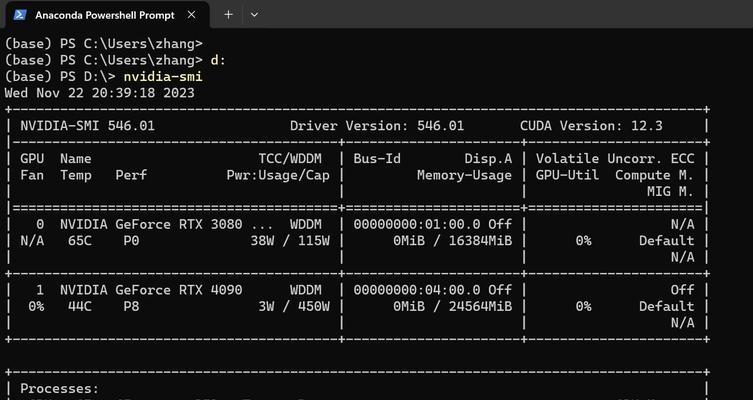Click the Pwr:Usage/Cap header

coord(278,175)
